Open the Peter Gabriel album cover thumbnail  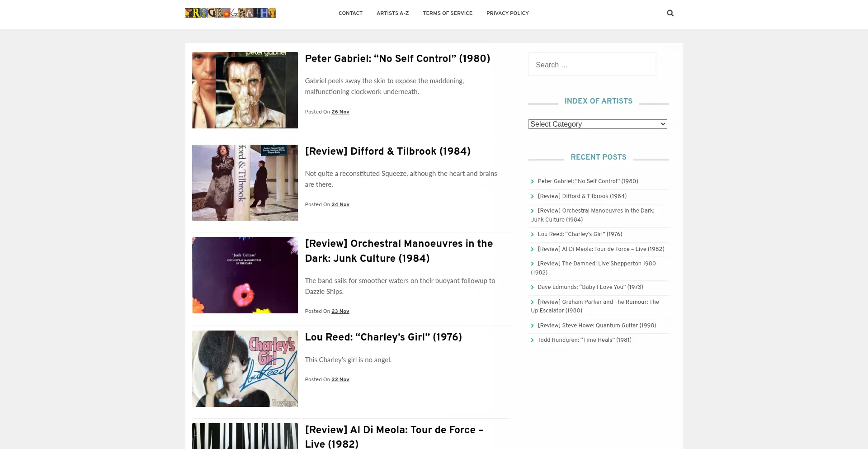[x=245, y=90]
